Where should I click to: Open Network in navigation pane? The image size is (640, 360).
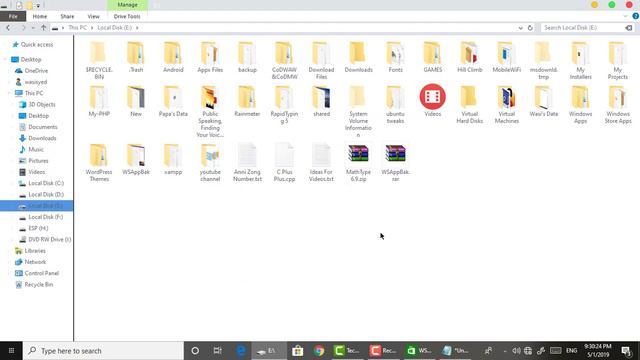[35, 262]
